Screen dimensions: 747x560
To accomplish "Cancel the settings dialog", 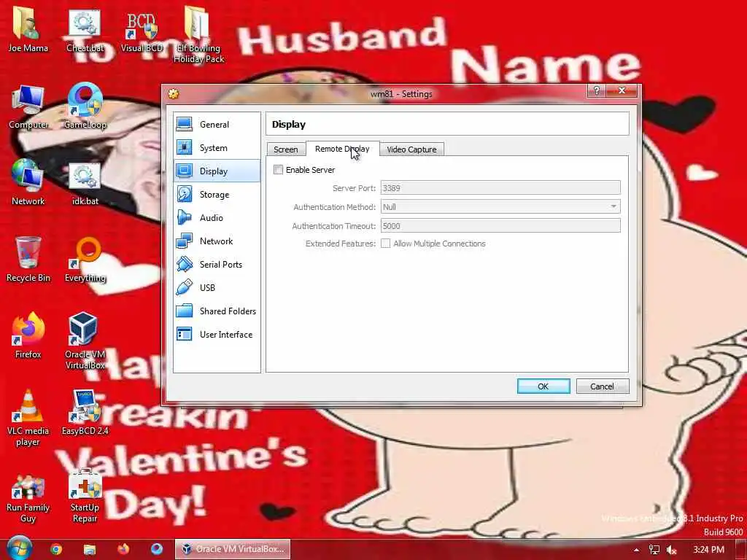I will [602, 386].
